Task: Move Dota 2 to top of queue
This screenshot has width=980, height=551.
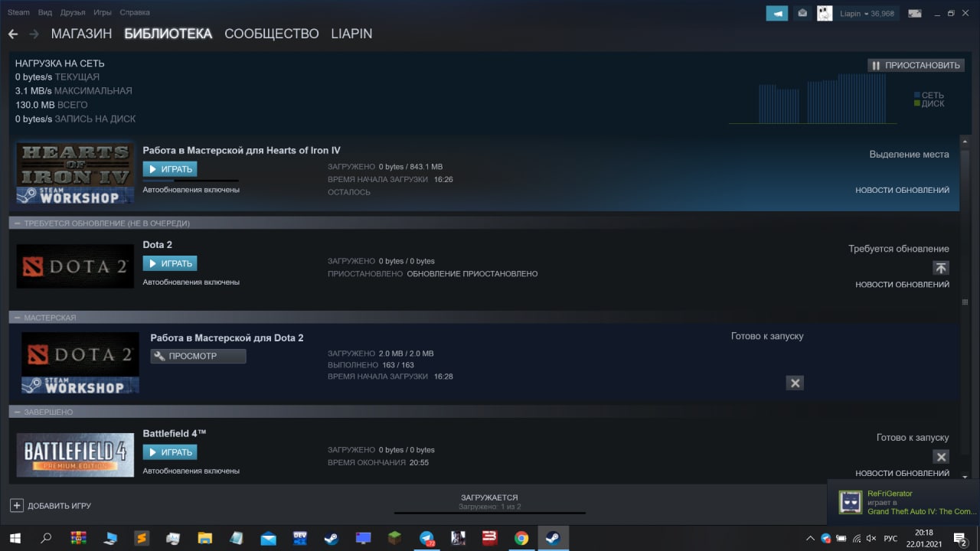Action: 941,268
